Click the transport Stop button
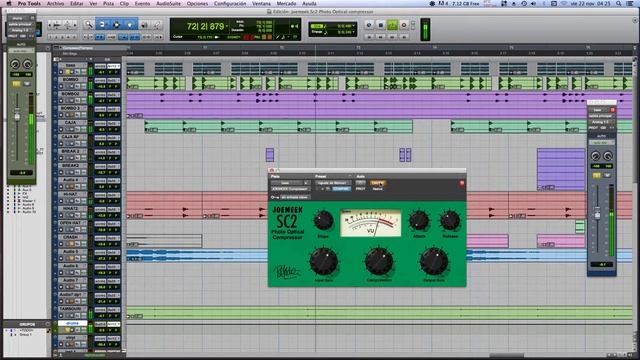 point(380,25)
